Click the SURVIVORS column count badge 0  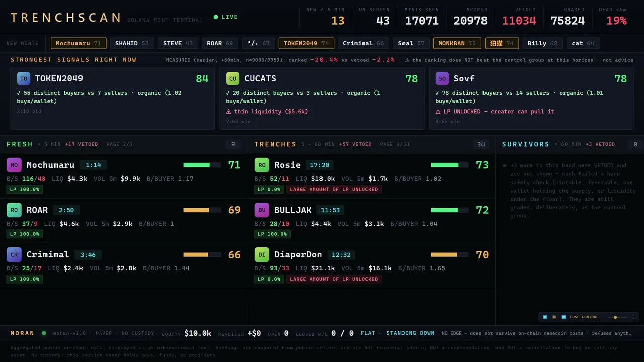(x=635, y=144)
